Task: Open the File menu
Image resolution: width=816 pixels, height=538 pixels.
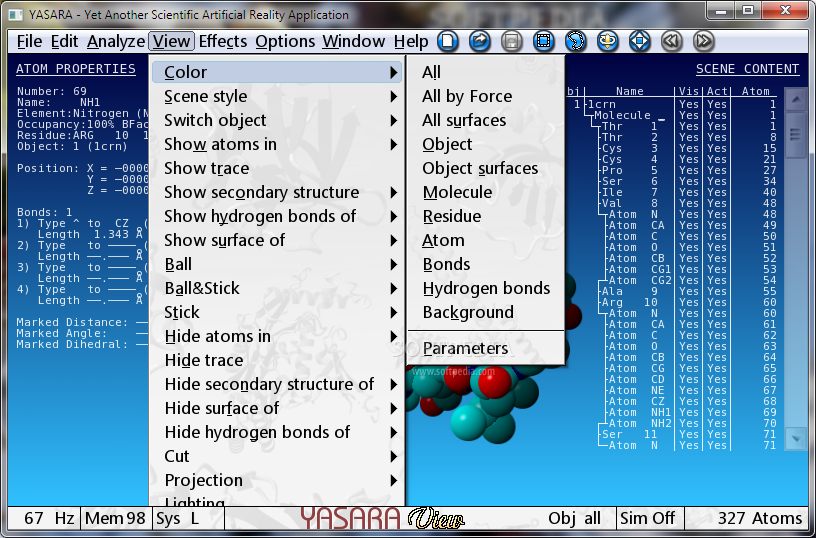Action: click(29, 41)
